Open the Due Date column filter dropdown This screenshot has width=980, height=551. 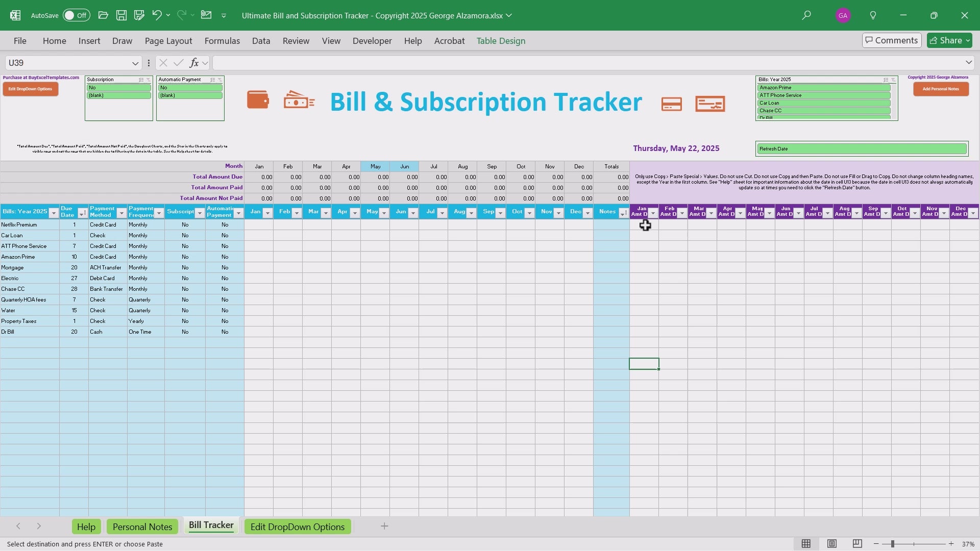pos(82,213)
